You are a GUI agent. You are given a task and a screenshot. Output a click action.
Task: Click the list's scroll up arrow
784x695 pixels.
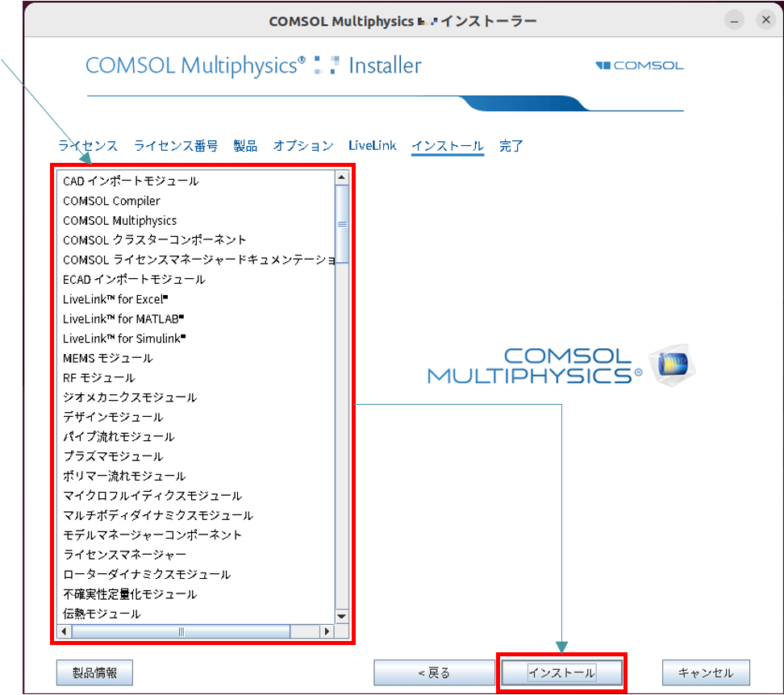[x=342, y=177]
